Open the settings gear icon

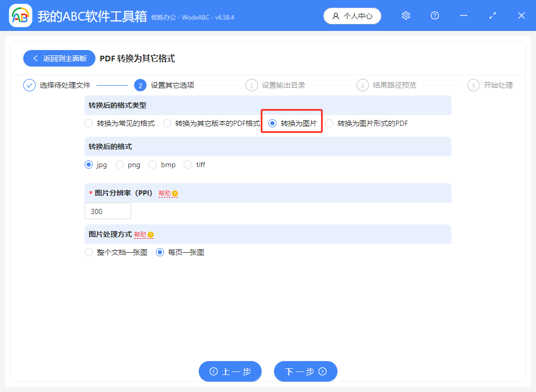coord(405,15)
